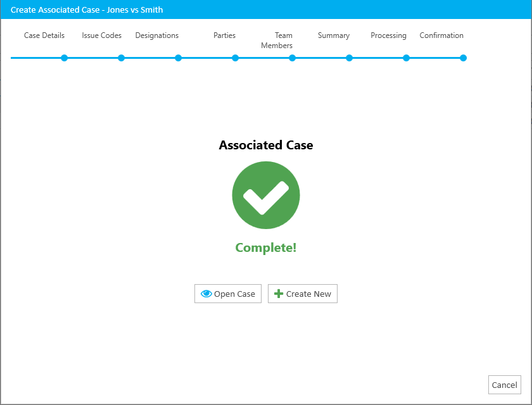Click the Confirmation progress dot
The height and width of the screenshot is (405, 532).
(463, 58)
